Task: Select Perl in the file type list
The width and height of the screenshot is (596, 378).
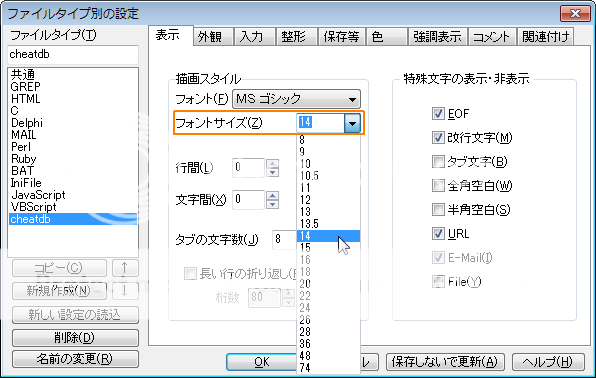Action: [x=73, y=147]
